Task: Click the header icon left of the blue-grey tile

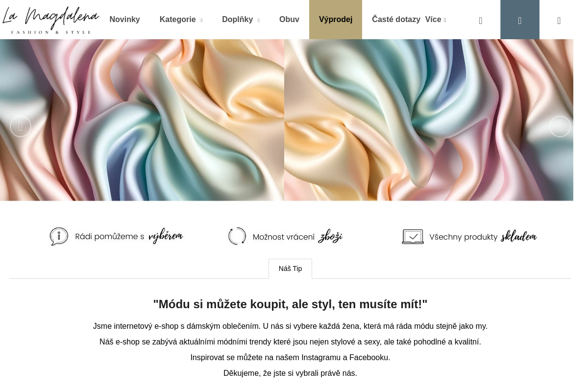Action: [481, 21]
